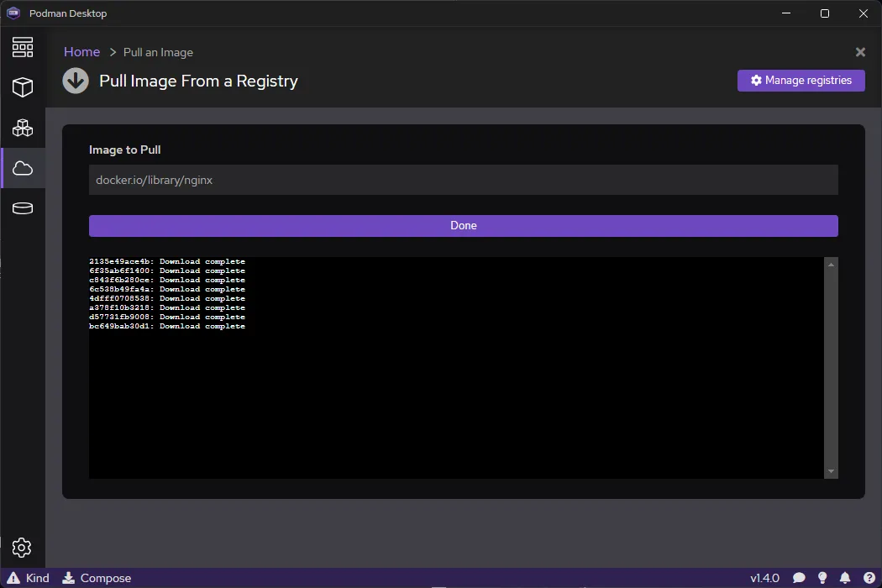The image size is (882, 588).
Task: Click the Podman Desktop logo icon
Action: tap(13, 13)
